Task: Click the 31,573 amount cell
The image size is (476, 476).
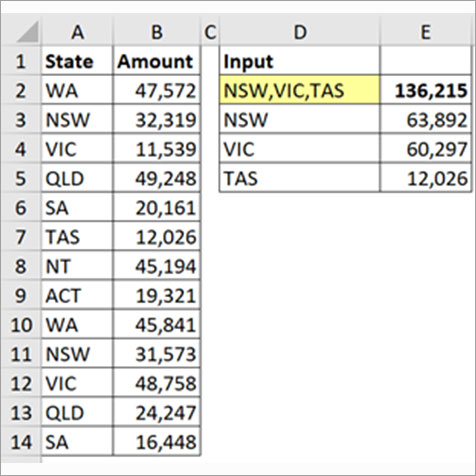Action: coord(157,354)
